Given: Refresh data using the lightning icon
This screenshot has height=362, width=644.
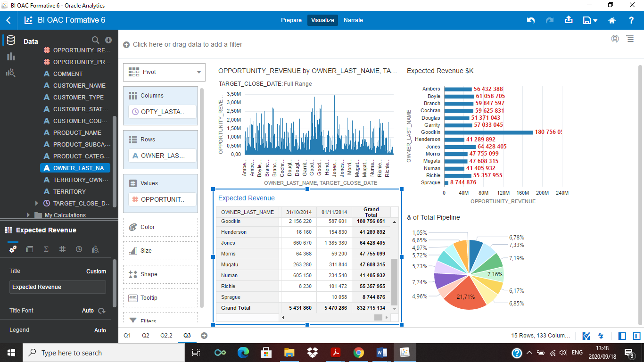Looking at the screenshot, I should [x=601, y=336].
